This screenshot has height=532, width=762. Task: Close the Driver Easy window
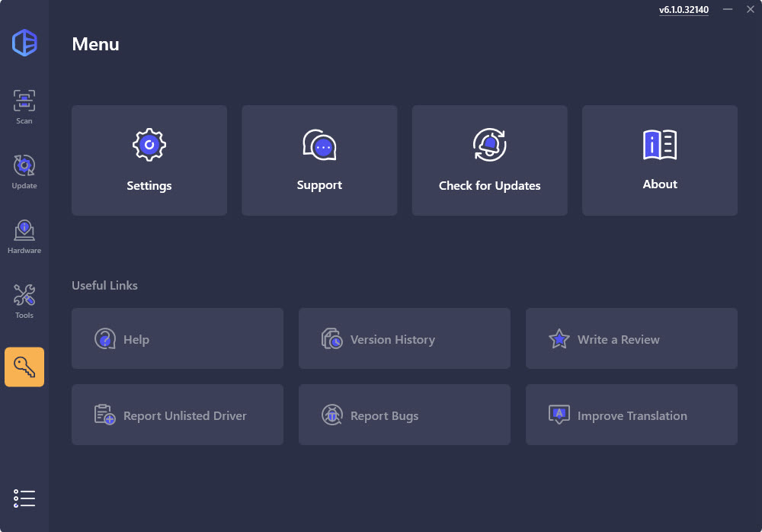[750, 9]
